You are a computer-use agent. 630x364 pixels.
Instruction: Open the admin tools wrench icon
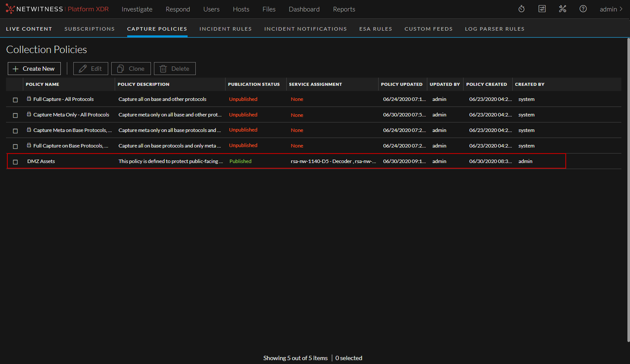(x=562, y=9)
